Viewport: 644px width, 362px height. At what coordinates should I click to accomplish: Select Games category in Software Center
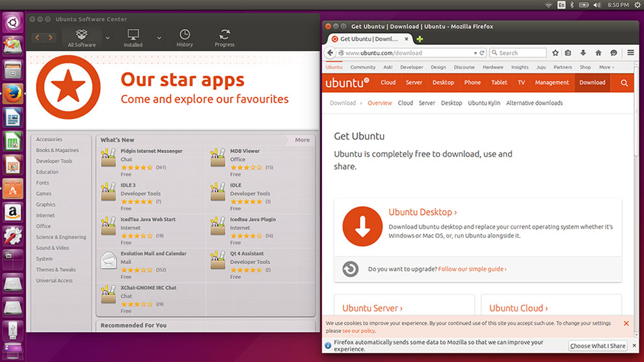(x=44, y=194)
